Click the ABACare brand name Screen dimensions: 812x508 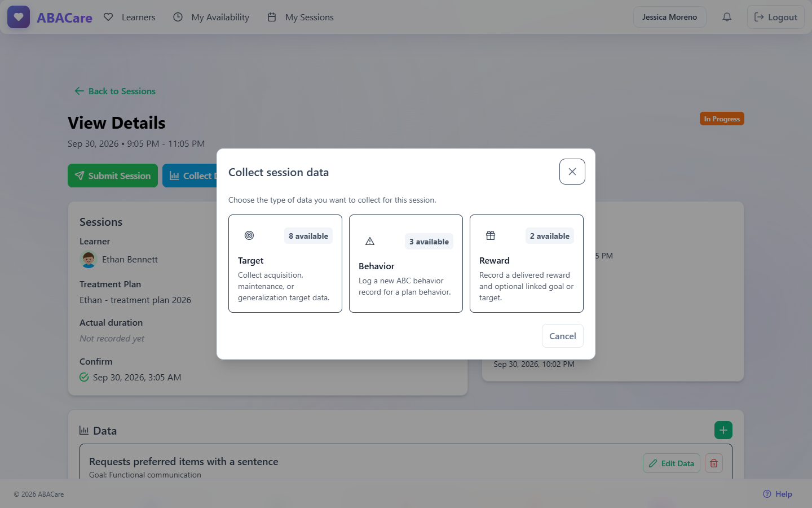64,17
